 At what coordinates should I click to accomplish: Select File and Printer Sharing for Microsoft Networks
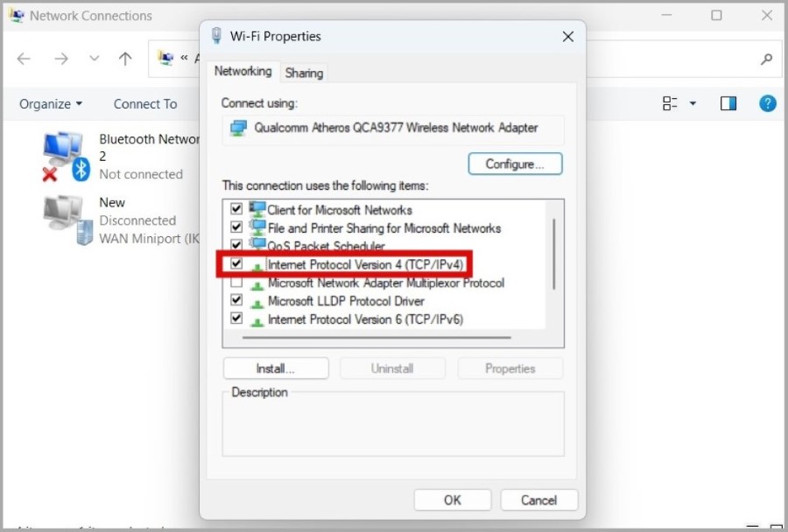[384, 228]
